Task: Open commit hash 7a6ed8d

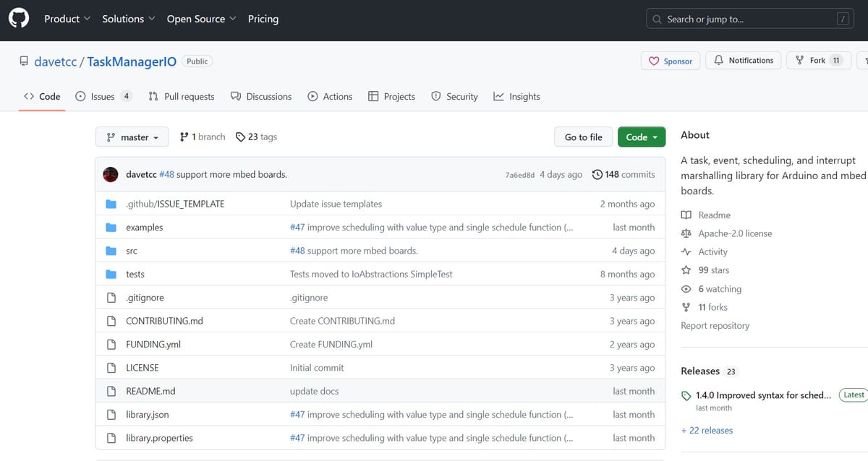Action: pos(520,175)
